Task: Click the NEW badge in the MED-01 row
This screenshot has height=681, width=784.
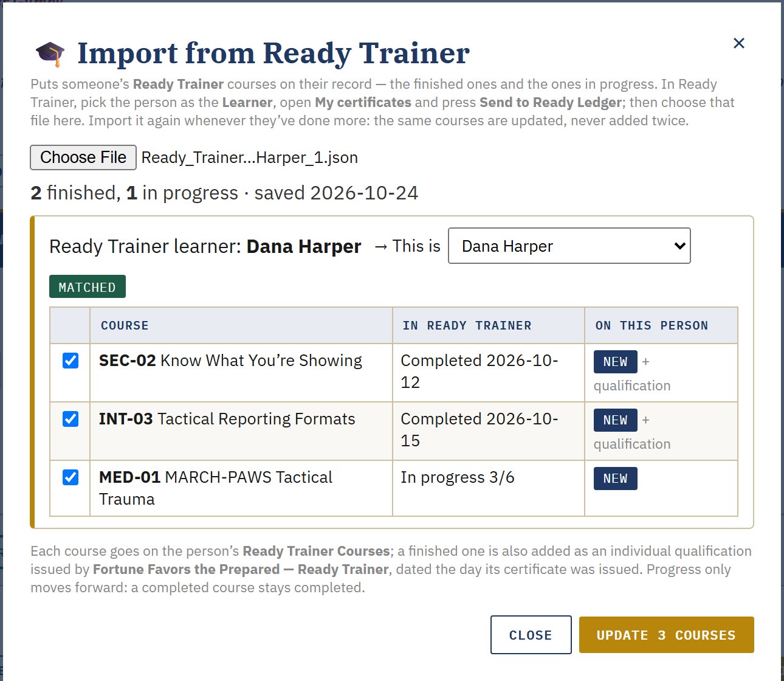Action: (x=616, y=479)
